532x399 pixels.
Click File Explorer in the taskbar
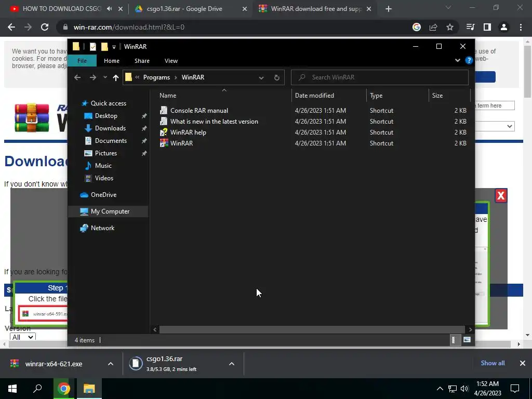[x=89, y=389]
